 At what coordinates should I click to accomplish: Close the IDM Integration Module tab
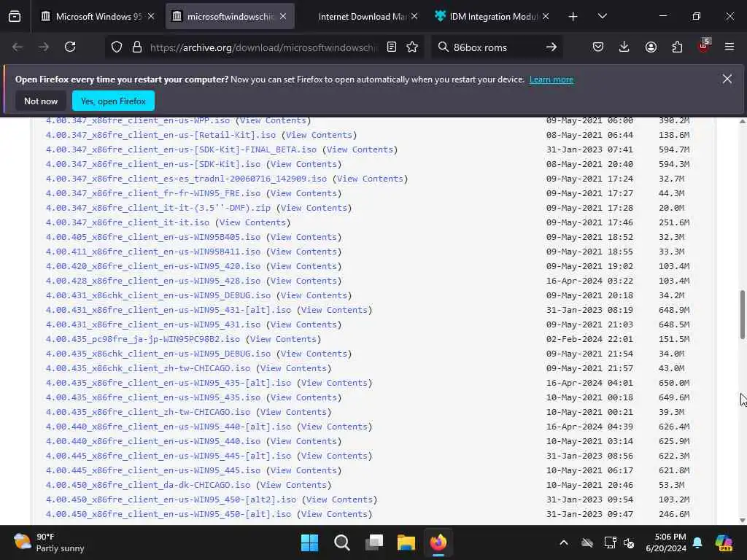click(x=546, y=16)
